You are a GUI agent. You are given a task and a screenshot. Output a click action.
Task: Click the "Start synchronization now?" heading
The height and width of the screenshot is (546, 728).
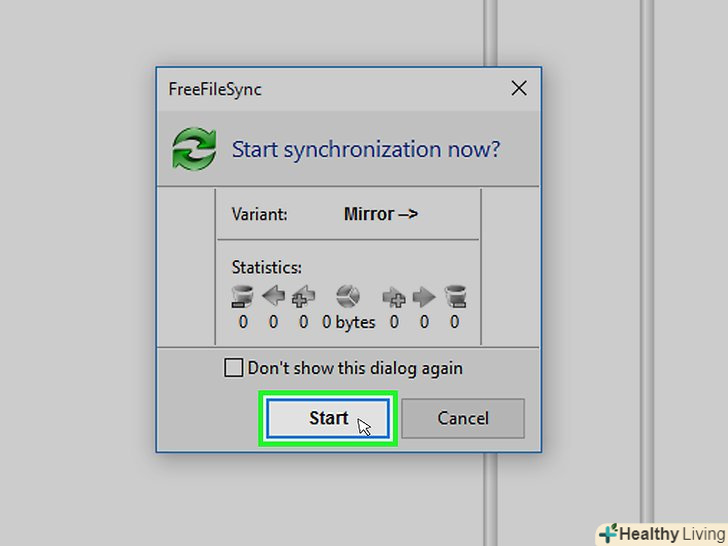coord(366,150)
